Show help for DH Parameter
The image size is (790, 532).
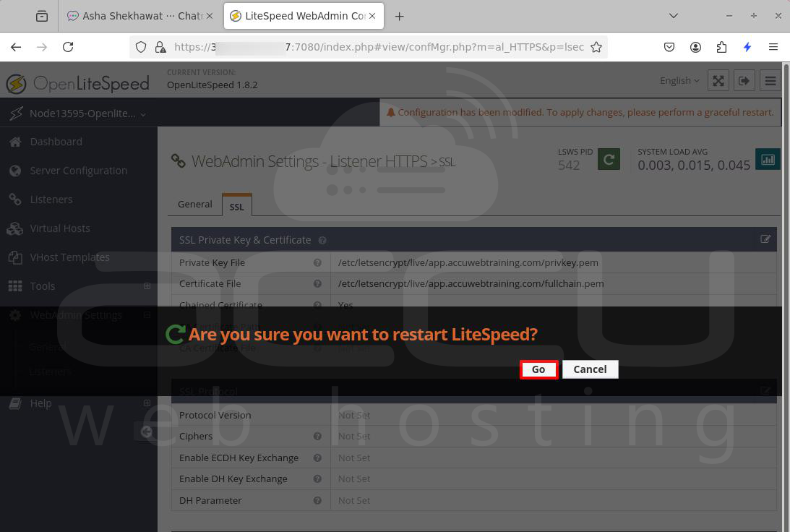point(317,500)
